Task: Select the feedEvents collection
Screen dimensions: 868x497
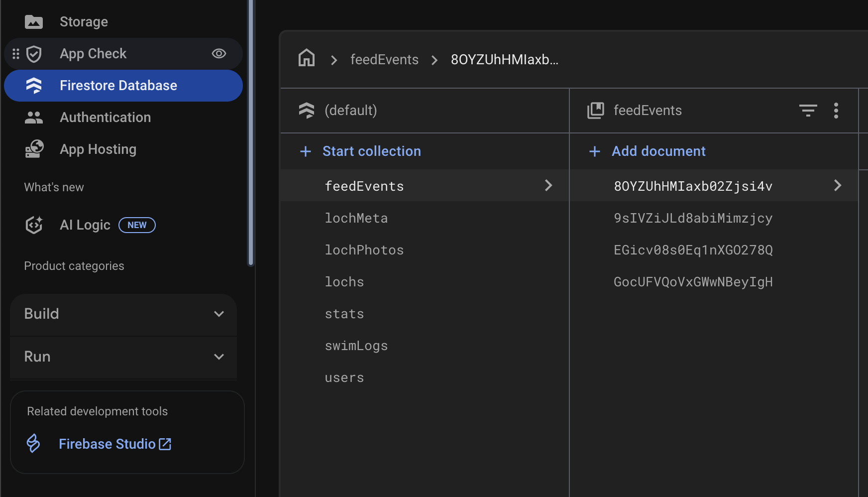Action: 425,185
